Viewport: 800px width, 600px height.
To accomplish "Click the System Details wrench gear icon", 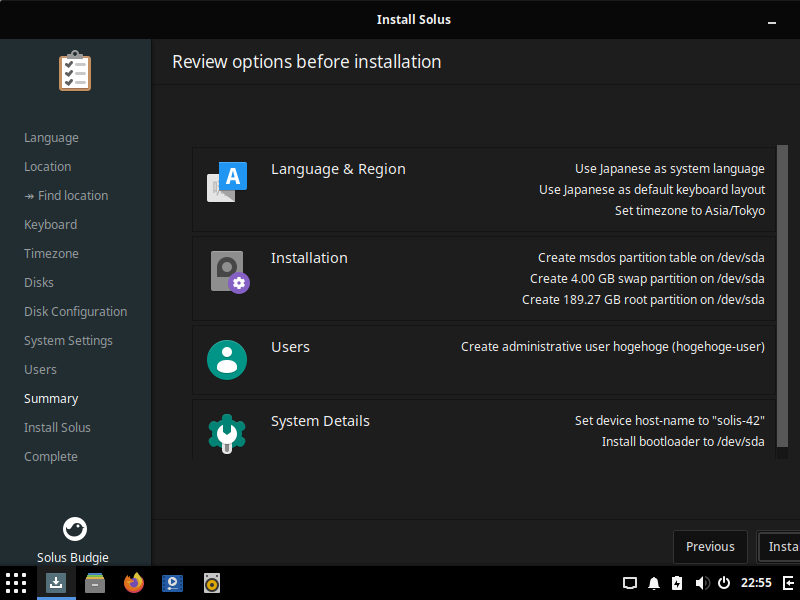I will 227,433.
